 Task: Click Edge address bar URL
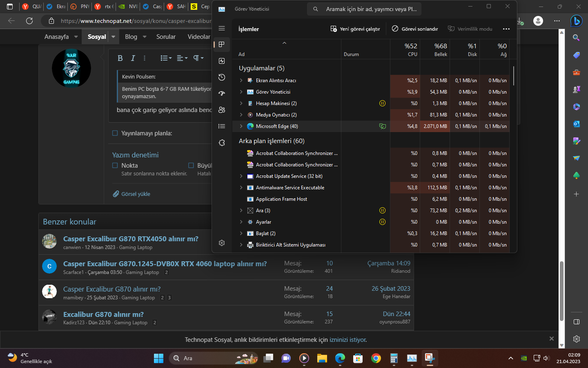click(136, 21)
